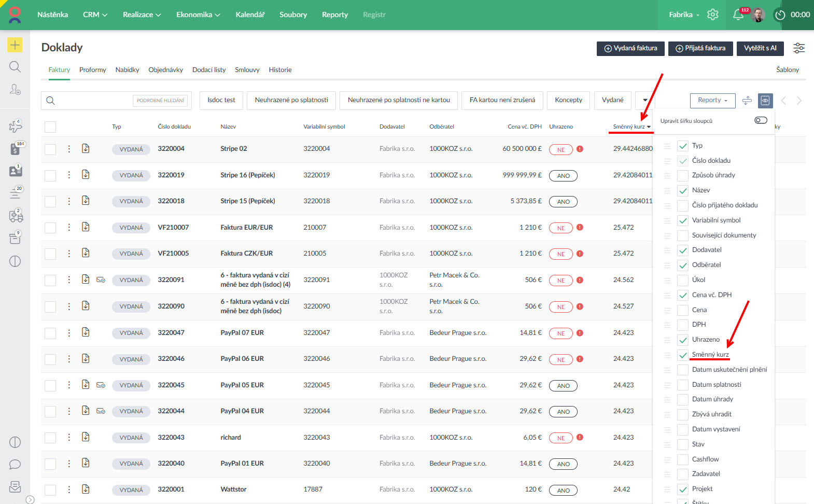Open the notifications bell icon
The height and width of the screenshot is (504, 814).
coord(738,15)
